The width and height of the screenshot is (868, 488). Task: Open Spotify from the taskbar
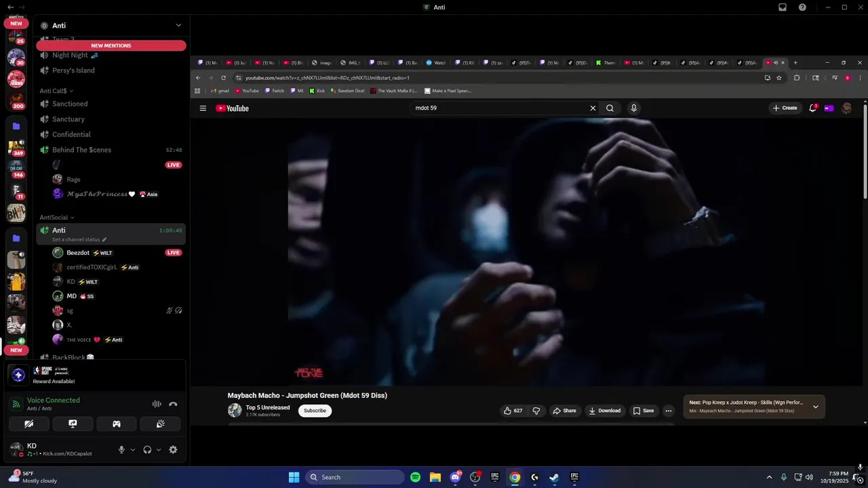tap(416, 477)
